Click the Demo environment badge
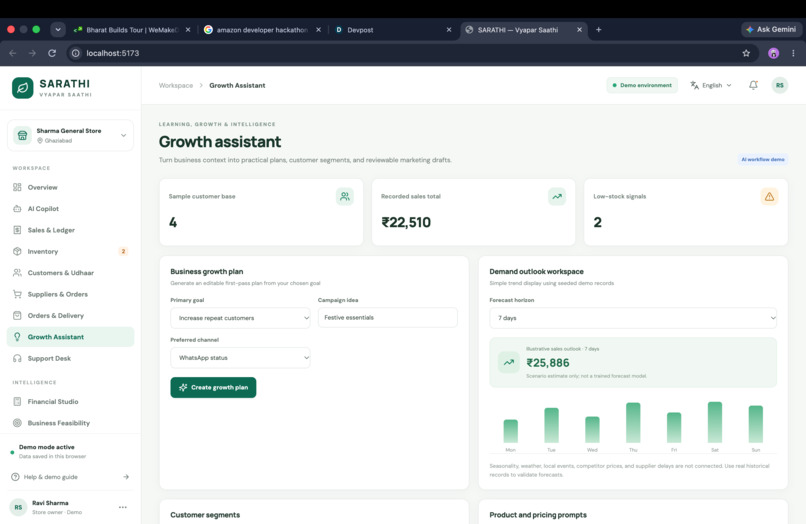Viewport: 806px width, 524px height. click(x=642, y=85)
